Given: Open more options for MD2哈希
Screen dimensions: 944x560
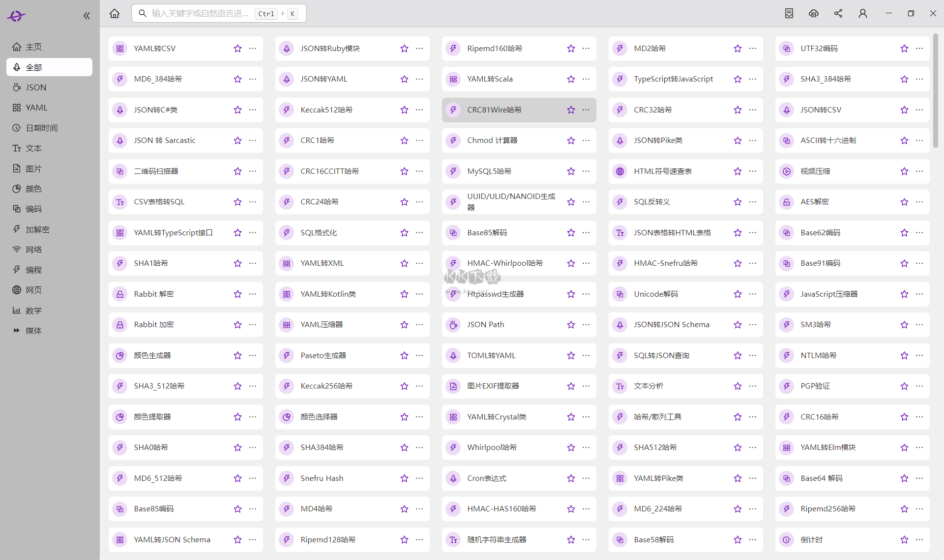Looking at the screenshot, I should coord(753,49).
